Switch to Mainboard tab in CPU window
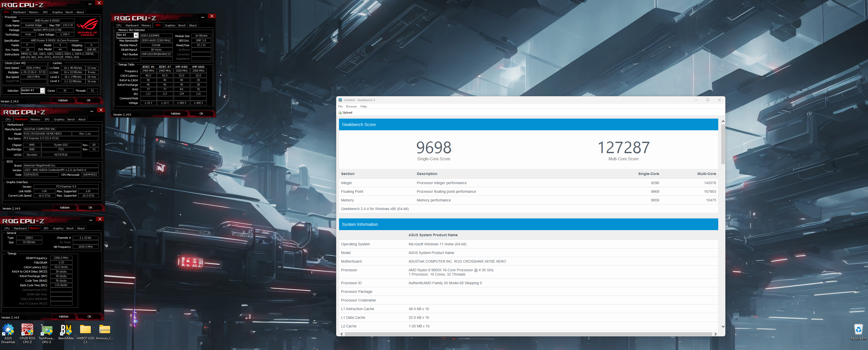868x350 pixels. tap(19, 12)
